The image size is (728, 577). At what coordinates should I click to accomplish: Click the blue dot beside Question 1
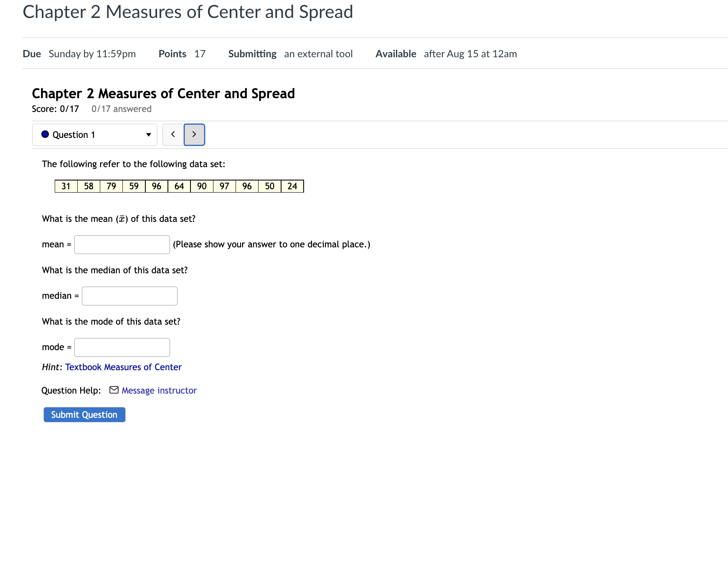click(x=45, y=135)
